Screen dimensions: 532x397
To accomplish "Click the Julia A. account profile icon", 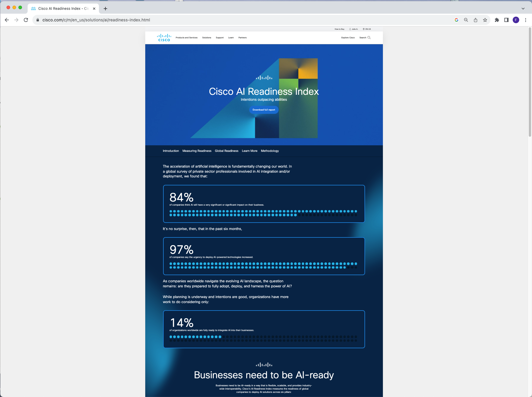I will [x=350, y=29].
